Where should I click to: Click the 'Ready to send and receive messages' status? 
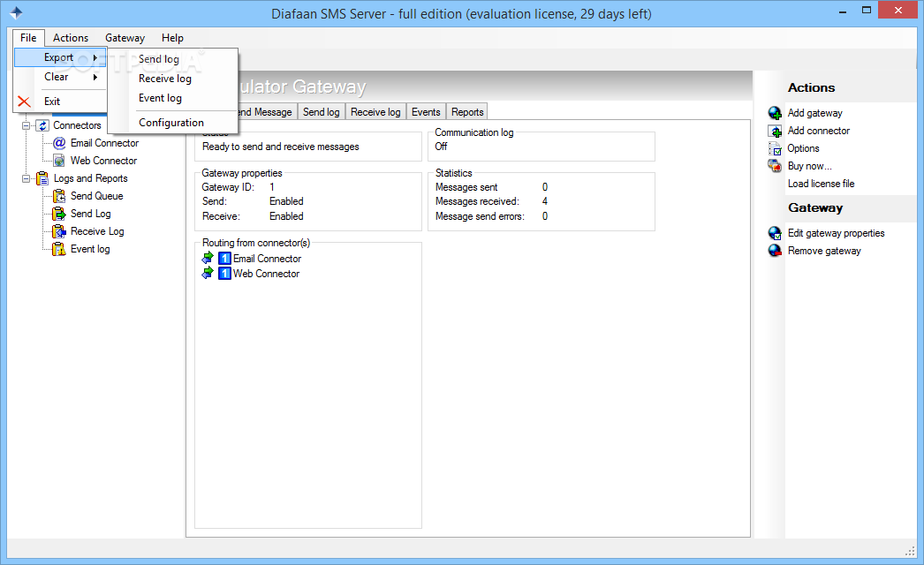click(281, 147)
